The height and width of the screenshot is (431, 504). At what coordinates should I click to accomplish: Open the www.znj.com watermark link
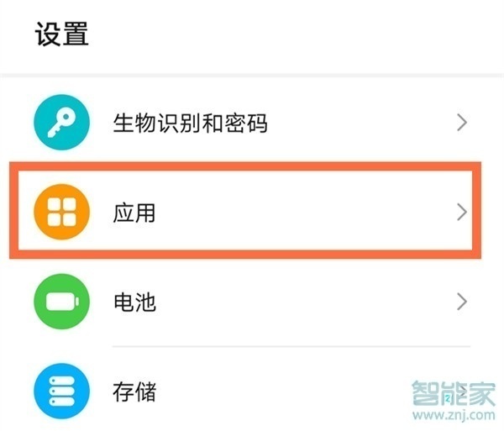coord(453,416)
